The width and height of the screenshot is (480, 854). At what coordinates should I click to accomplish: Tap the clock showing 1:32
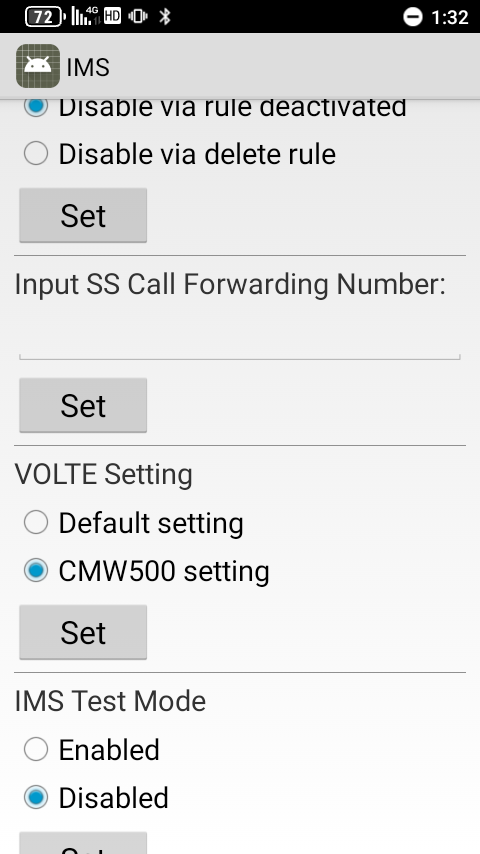449,17
